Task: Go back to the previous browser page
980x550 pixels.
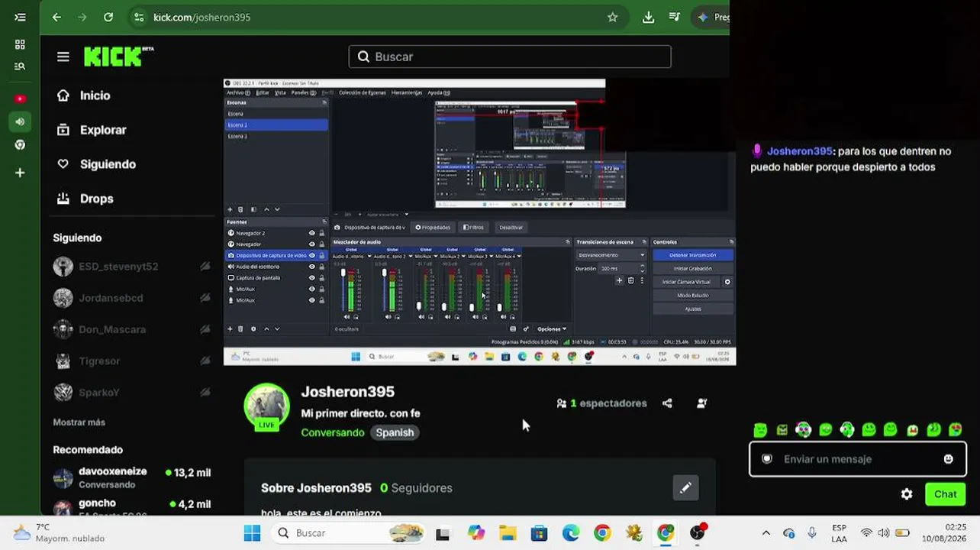Action: 56,17
